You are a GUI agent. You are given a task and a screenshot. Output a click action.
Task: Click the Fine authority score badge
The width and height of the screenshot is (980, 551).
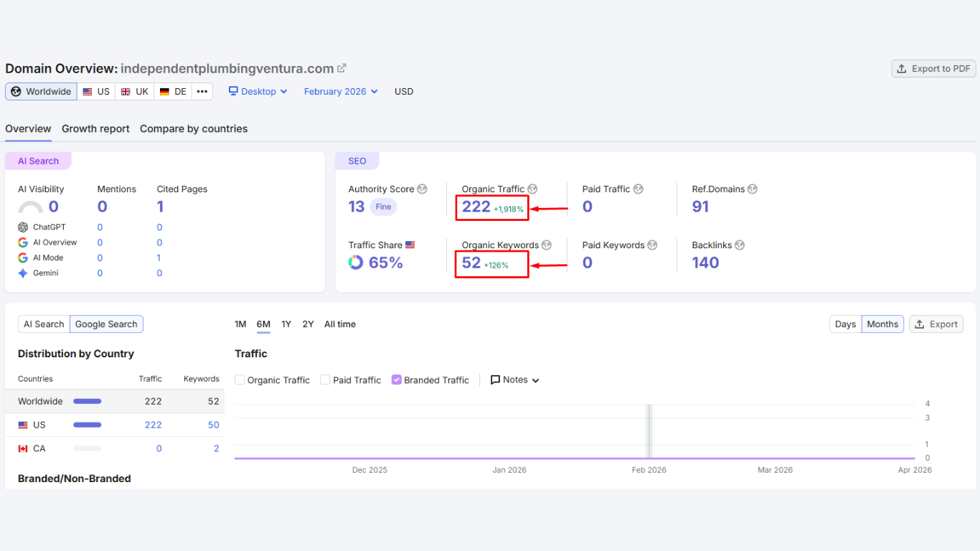point(384,207)
